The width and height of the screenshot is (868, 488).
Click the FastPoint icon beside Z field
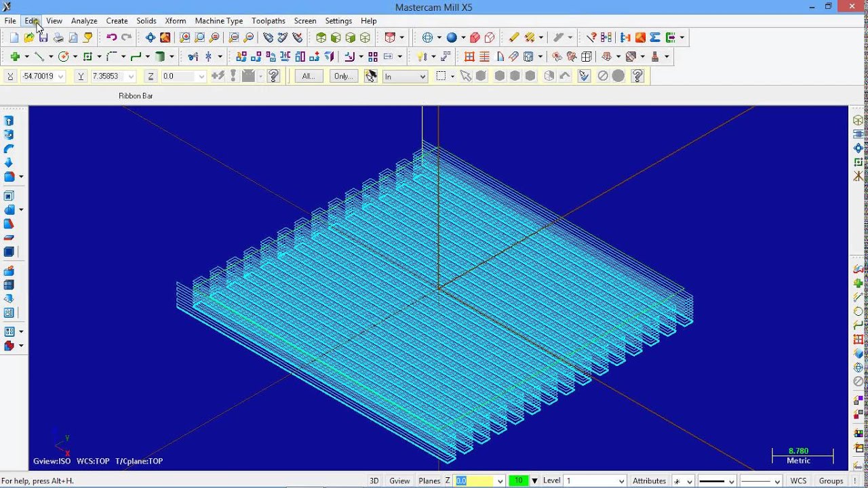click(218, 76)
